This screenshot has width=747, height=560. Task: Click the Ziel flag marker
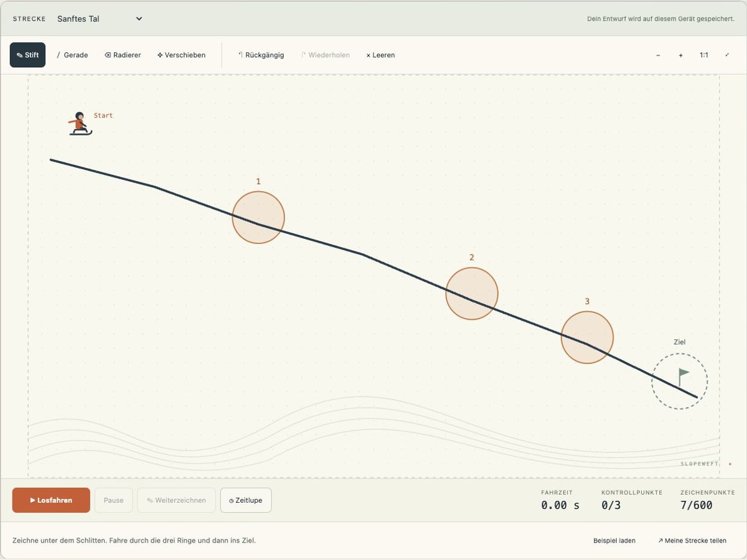coord(684,376)
